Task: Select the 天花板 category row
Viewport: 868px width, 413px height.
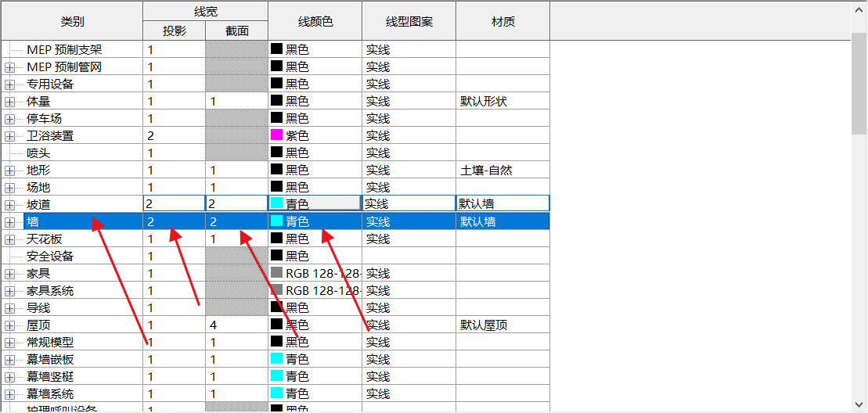Action: [x=44, y=239]
